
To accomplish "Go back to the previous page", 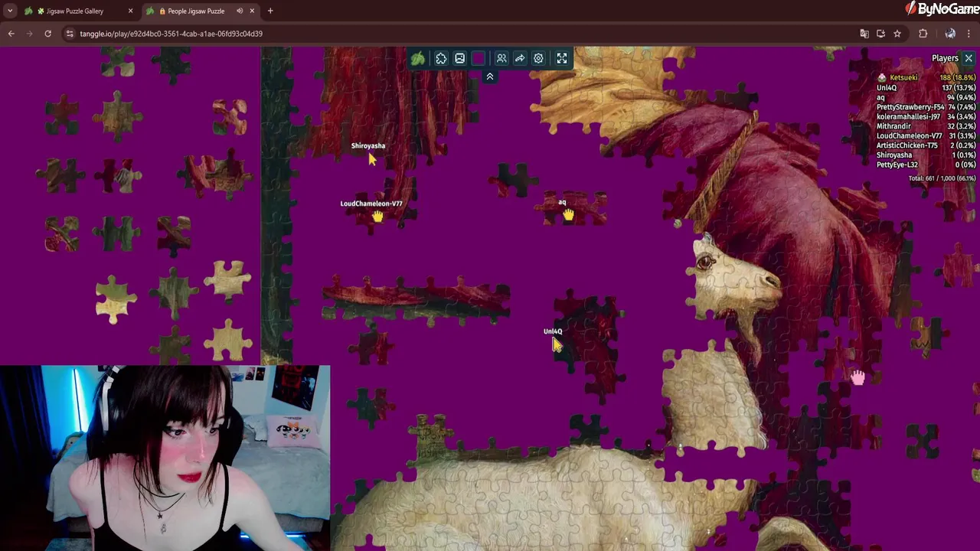I will click(11, 34).
